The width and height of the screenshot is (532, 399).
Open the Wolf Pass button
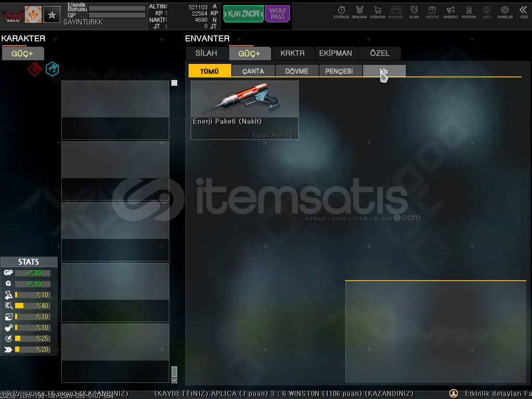coord(277,14)
